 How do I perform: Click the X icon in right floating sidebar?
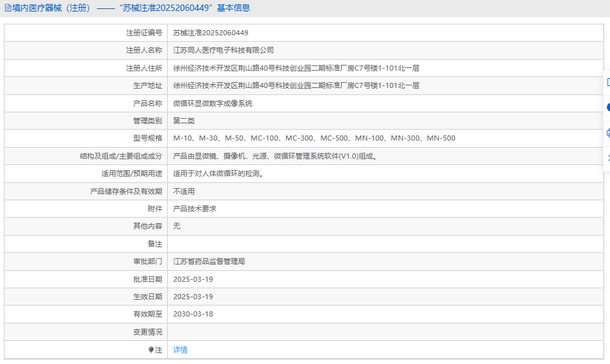[x=607, y=158]
